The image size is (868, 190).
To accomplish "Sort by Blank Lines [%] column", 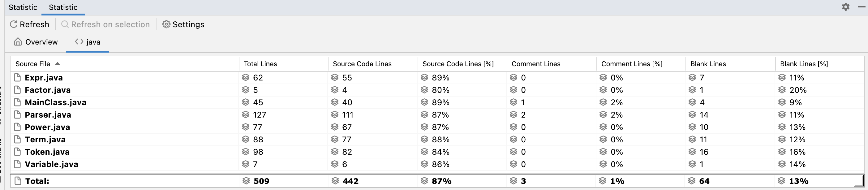I will 804,64.
